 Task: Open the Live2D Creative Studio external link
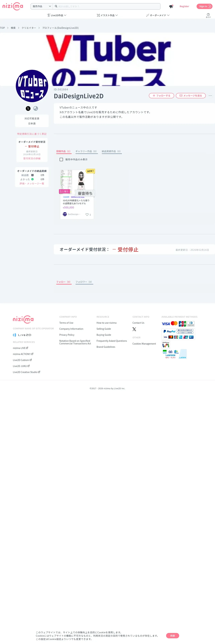coord(26,372)
